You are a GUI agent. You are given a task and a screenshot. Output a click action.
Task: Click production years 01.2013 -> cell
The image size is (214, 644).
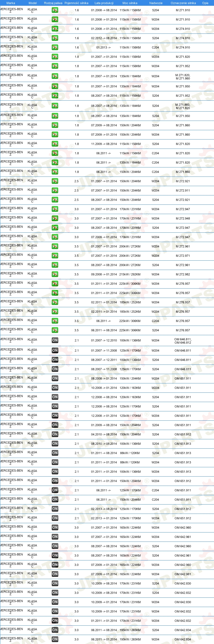[x=103, y=47]
